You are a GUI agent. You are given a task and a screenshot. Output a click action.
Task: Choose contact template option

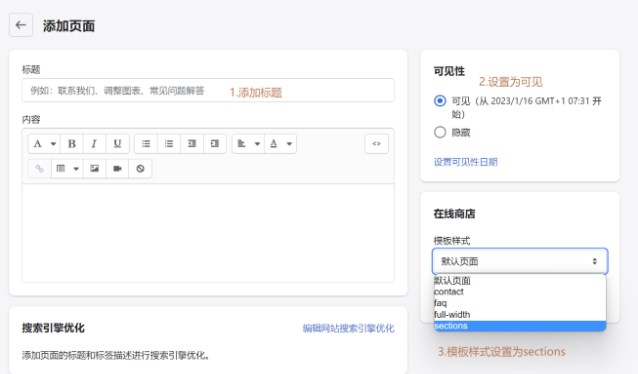(x=520, y=292)
